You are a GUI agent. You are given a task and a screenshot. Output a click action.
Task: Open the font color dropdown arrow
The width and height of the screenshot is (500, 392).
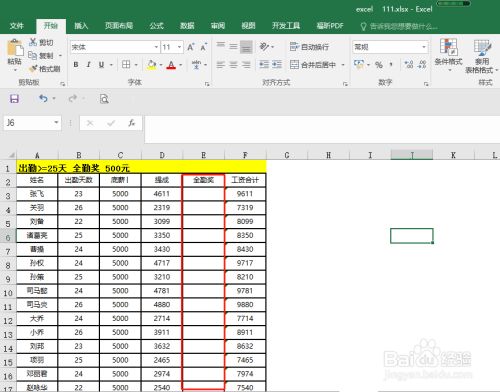point(180,65)
